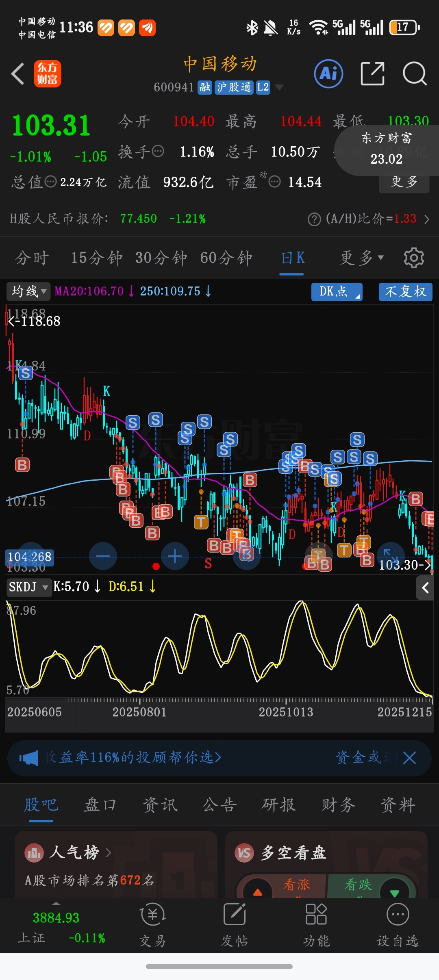The height and width of the screenshot is (980, 439).
Task: Expand stock code dropdown triangle
Action: point(279,87)
